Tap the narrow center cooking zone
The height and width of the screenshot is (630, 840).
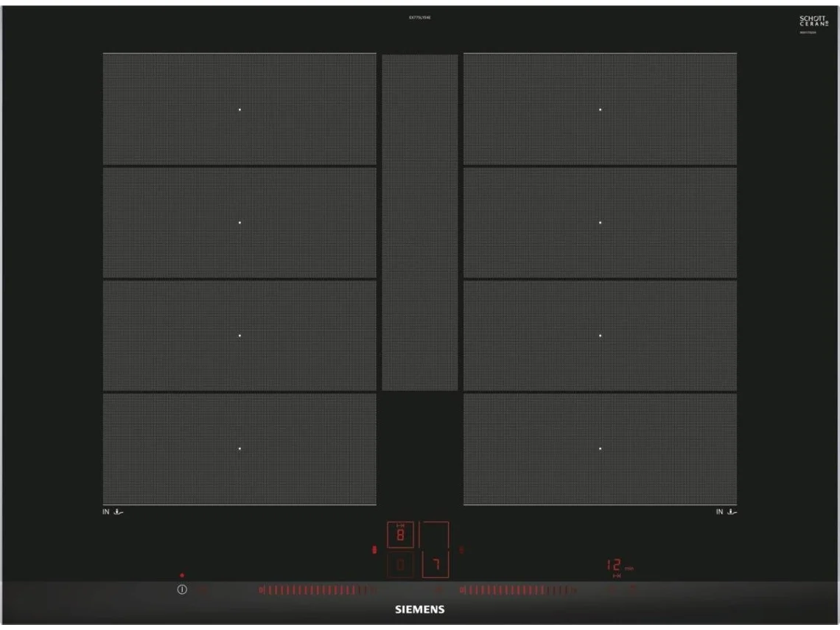pyautogui.click(x=420, y=223)
